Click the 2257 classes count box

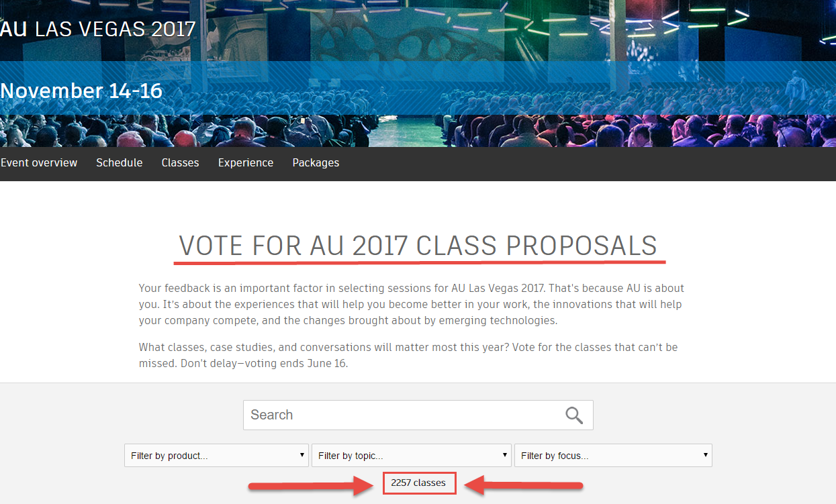pyautogui.click(x=419, y=483)
